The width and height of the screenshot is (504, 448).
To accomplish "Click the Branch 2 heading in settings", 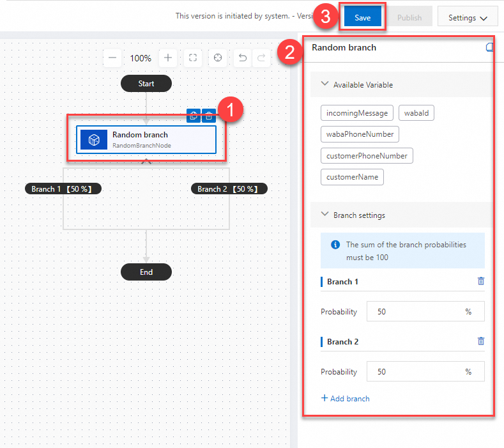I will point(342,342).
